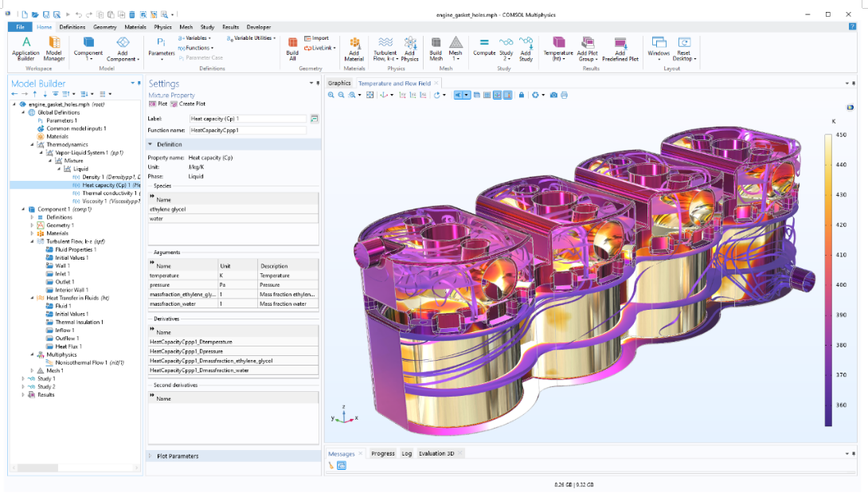
Task: Select the Density 1 node
Action: pyautogui.click(x=106, y=177)
